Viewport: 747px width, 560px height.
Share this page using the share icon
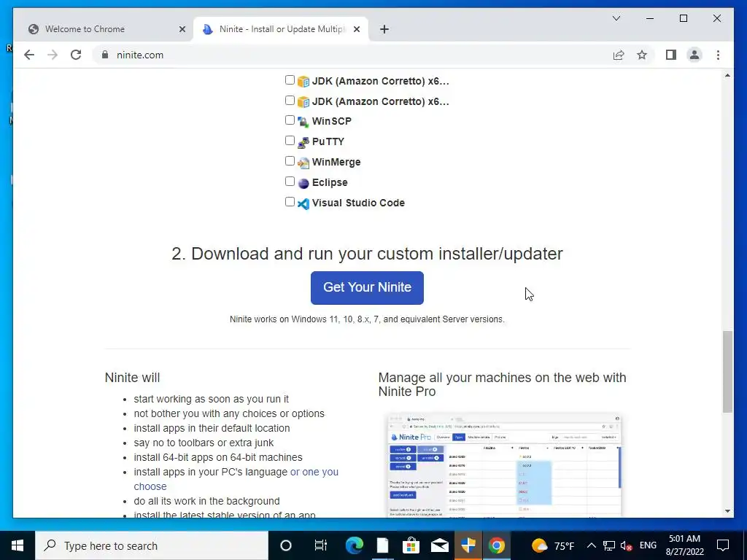pos(619,55)
